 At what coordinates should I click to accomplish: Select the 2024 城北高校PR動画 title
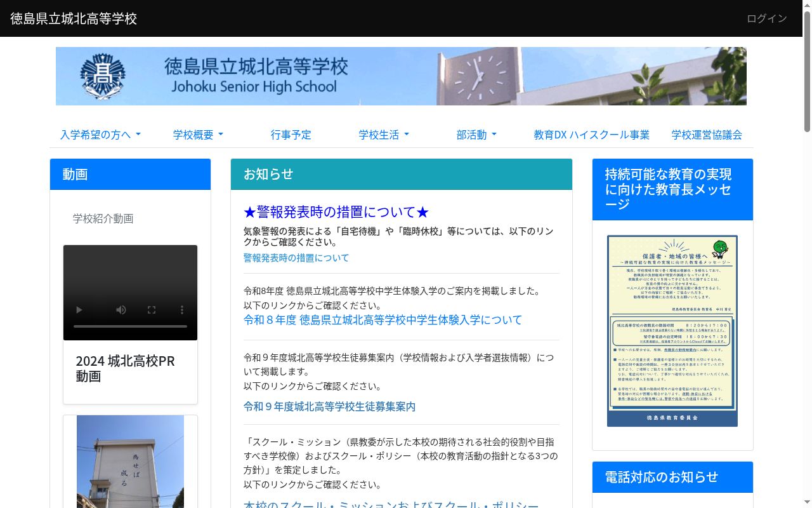(125, 368)
